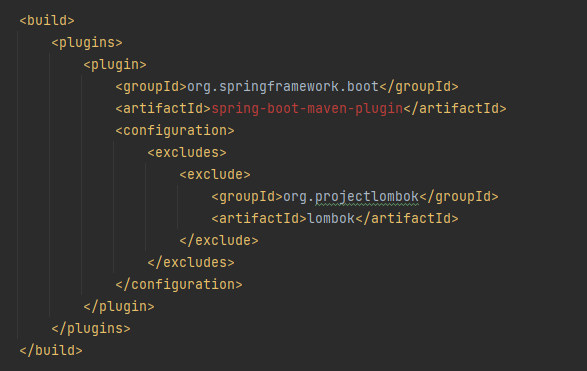Click the opening build tag
The width and height of the screenshot is (587, 371).
pos(47,21)
